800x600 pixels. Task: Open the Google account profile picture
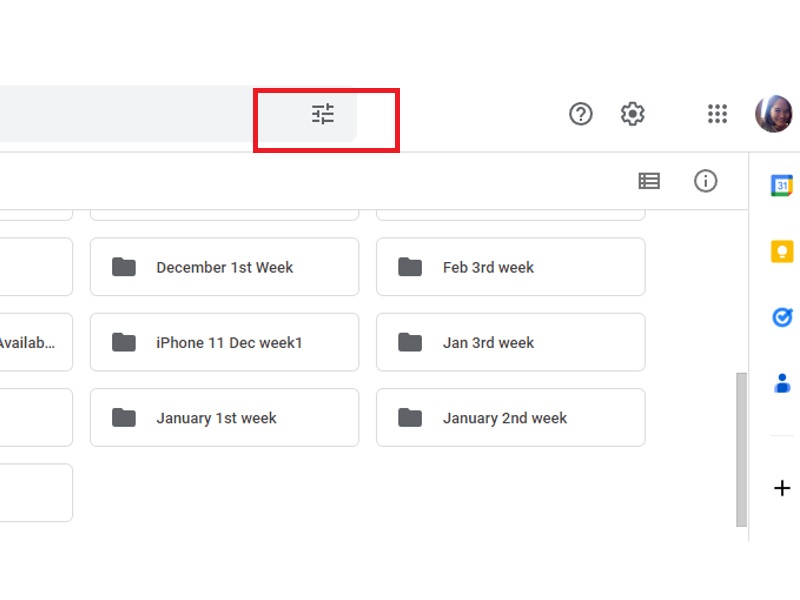773,114
